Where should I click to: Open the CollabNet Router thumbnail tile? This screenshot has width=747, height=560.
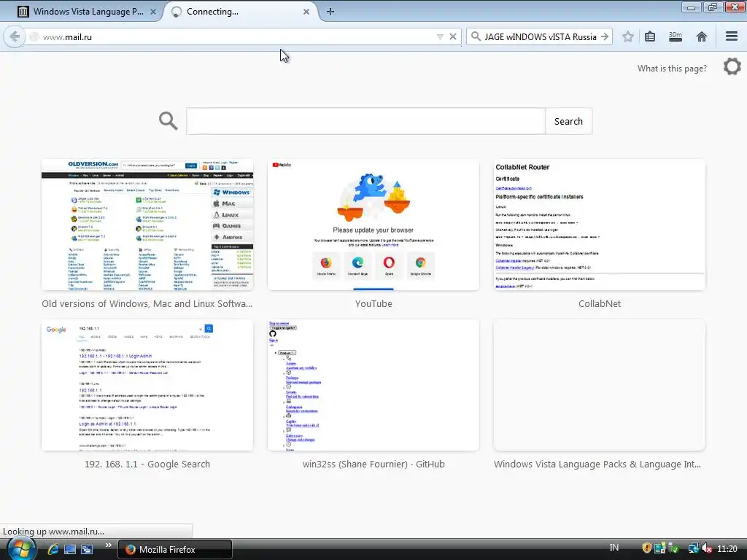coord(600,225)
